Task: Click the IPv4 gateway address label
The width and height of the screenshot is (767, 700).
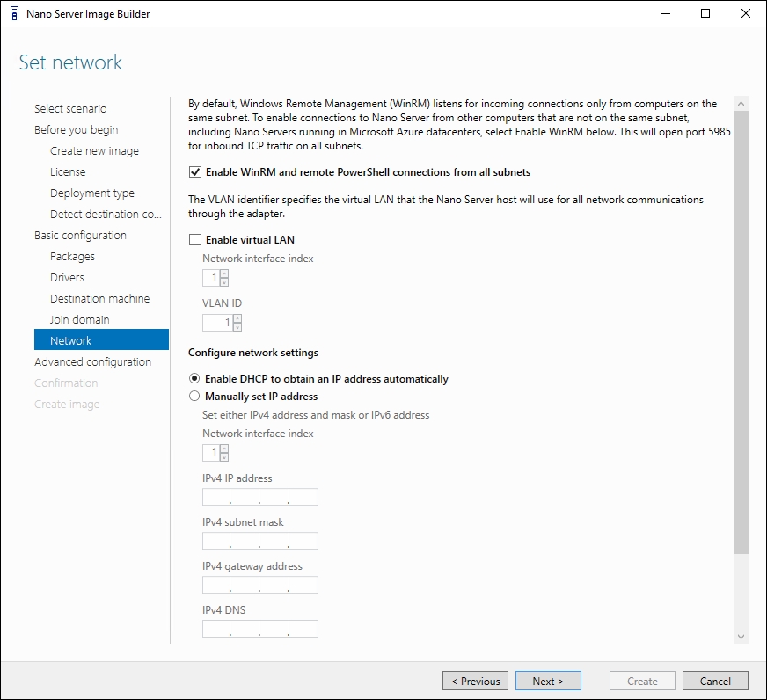Action: 252,566
